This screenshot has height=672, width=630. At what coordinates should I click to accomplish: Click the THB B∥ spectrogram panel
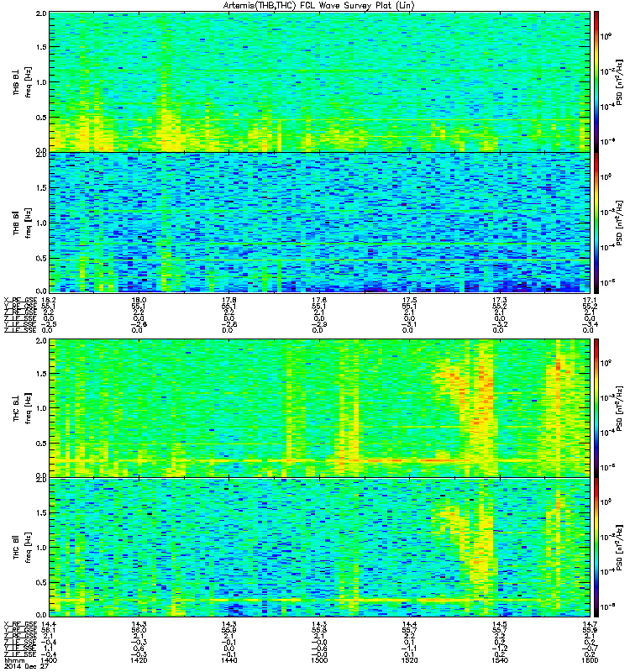[319, 223]
